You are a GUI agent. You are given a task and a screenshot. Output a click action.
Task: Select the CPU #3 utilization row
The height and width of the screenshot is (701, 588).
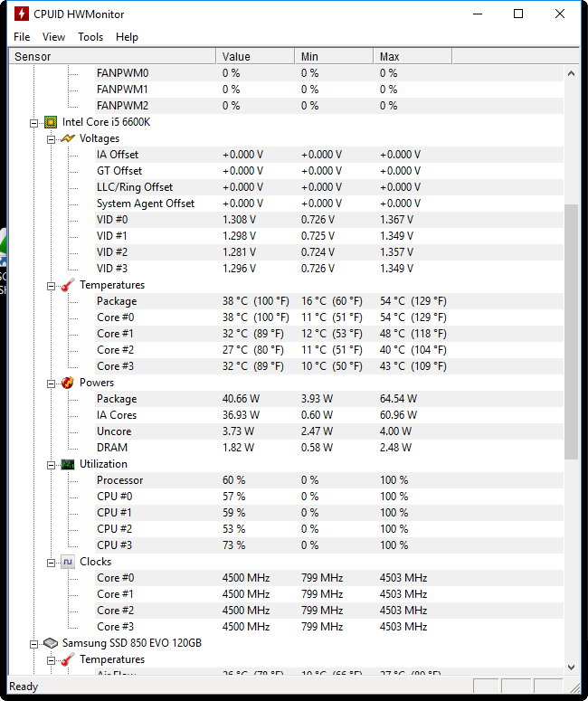click(x=329, y=545)
